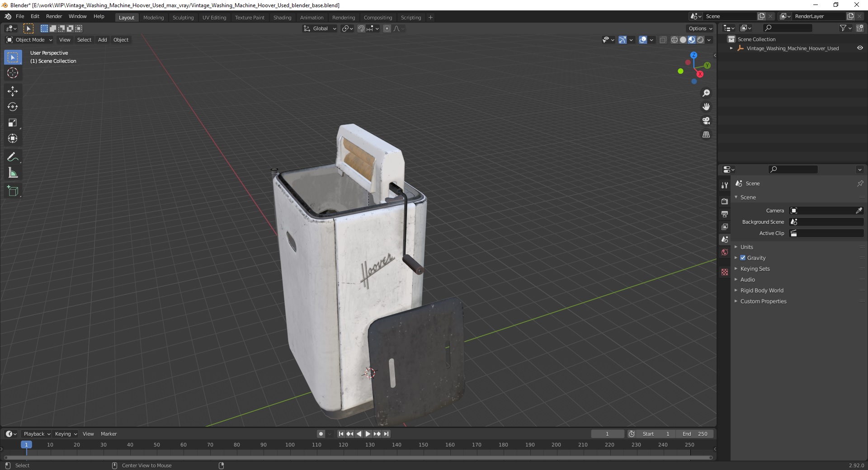
Task: Click the pan view hand icon
Action: click(x=706, y=107)
